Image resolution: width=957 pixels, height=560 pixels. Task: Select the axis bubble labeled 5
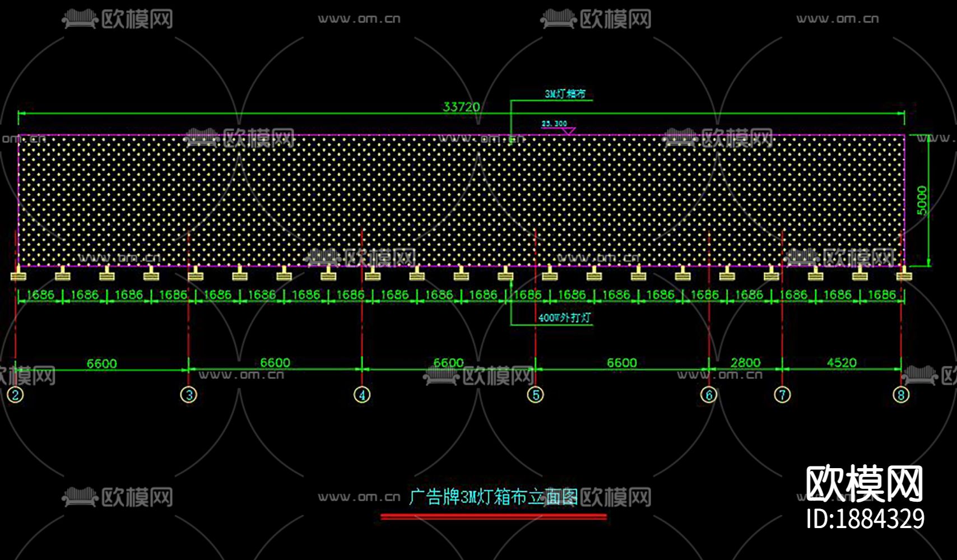click(x=536, y=394)
